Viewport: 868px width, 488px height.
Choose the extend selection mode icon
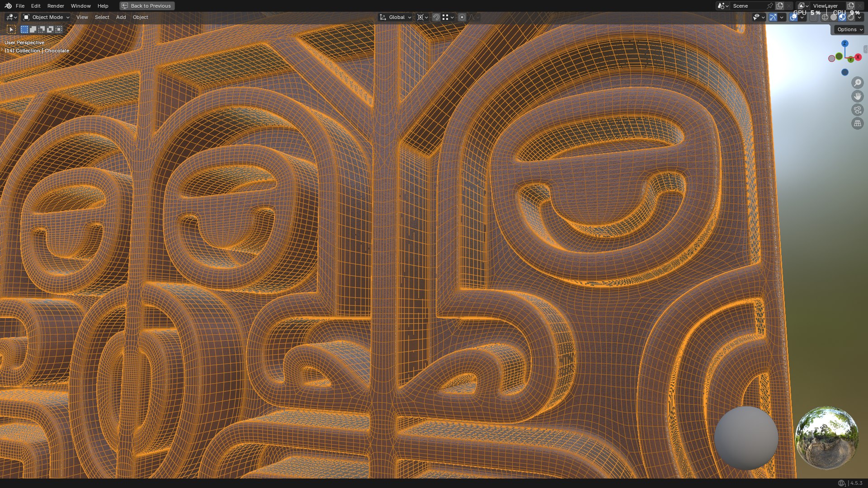click(x=33, y=29)
